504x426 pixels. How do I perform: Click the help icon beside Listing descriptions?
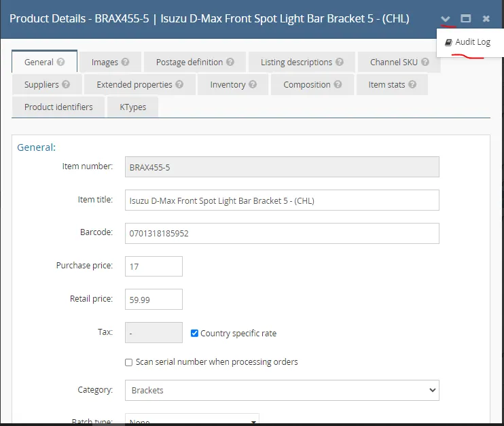tap(340, 62)
